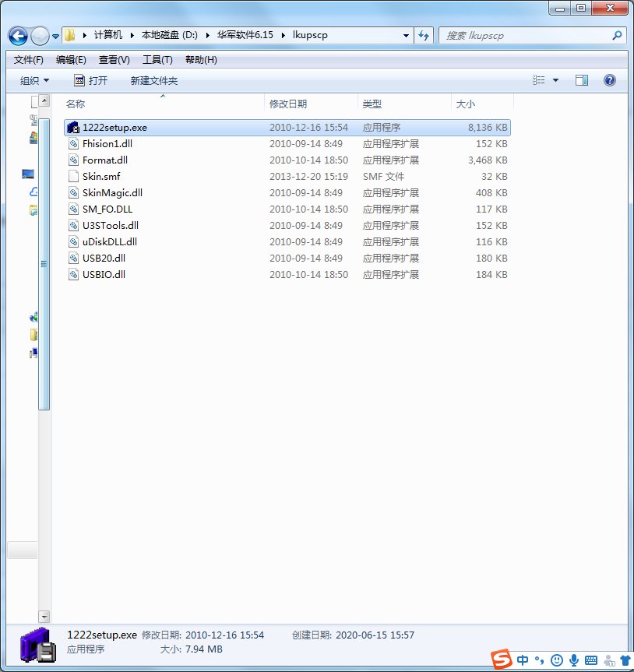This screenshot has width=634, height=672.
Task: Click the navigation pane scrollbar down arrow
Action: pyautogui.click(x=44, y=616)
